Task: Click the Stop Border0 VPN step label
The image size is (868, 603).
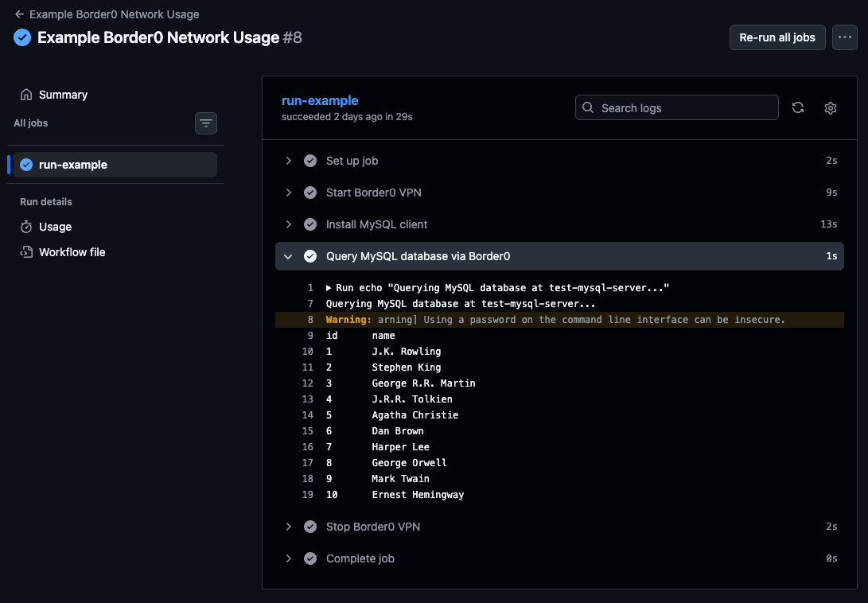Action: click(x=373, y=527)
